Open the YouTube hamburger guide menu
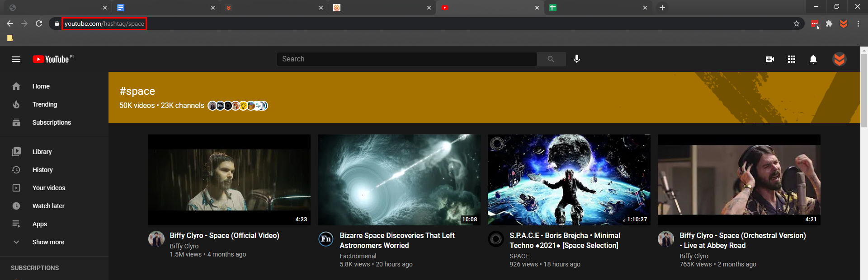 [x=16, y=59]
